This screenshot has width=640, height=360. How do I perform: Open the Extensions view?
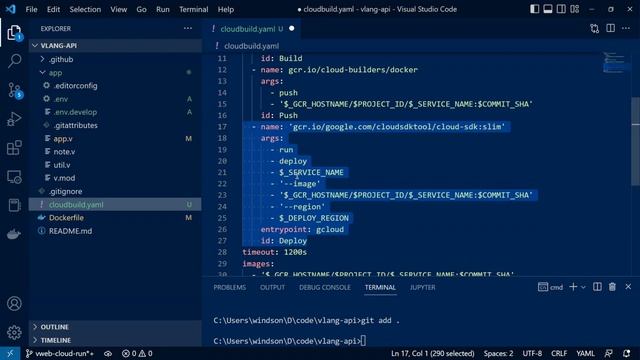tap(14, 148)
